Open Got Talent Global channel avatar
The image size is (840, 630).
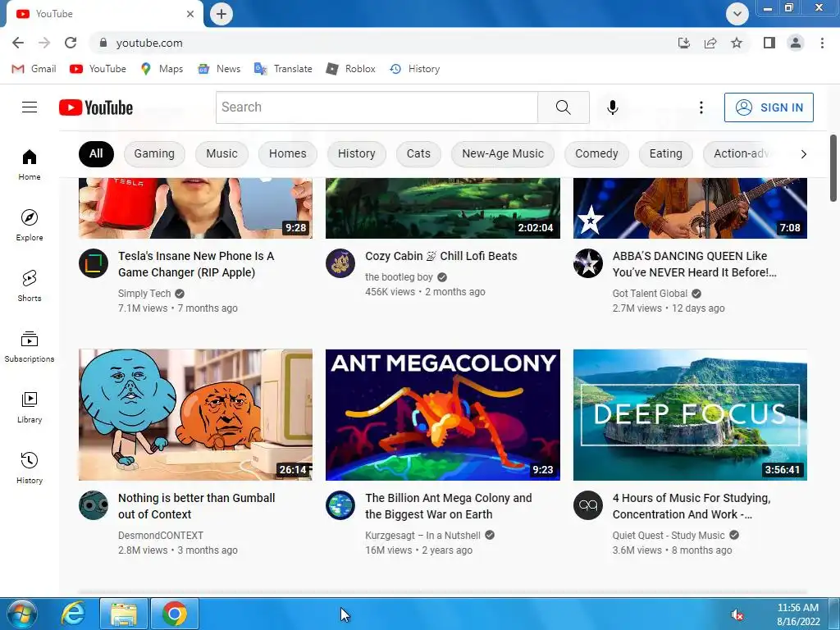point(587,263)
